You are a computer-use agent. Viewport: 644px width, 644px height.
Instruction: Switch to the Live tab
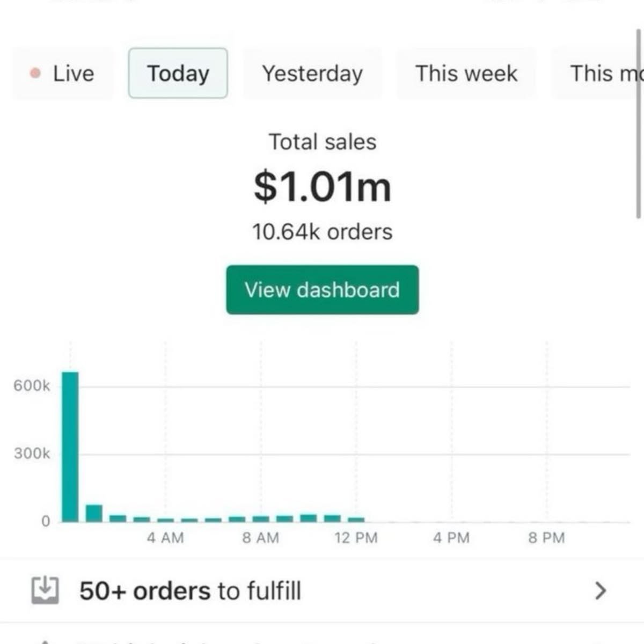(x=63, y=74)
